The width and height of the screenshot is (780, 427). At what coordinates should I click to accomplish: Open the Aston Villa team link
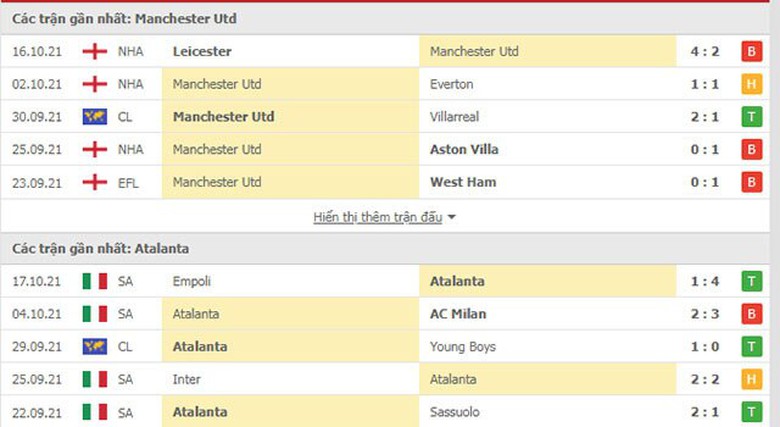pos(464,150)
